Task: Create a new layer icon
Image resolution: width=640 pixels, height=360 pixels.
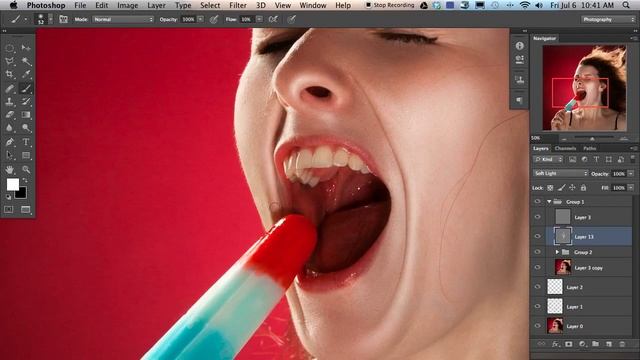Action: 609,344
